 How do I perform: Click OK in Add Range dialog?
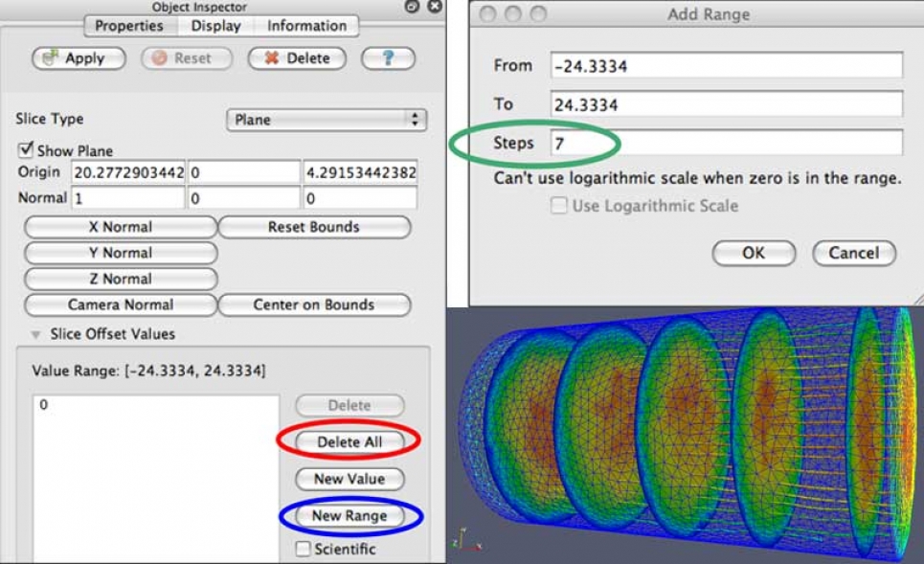[754, 253]
